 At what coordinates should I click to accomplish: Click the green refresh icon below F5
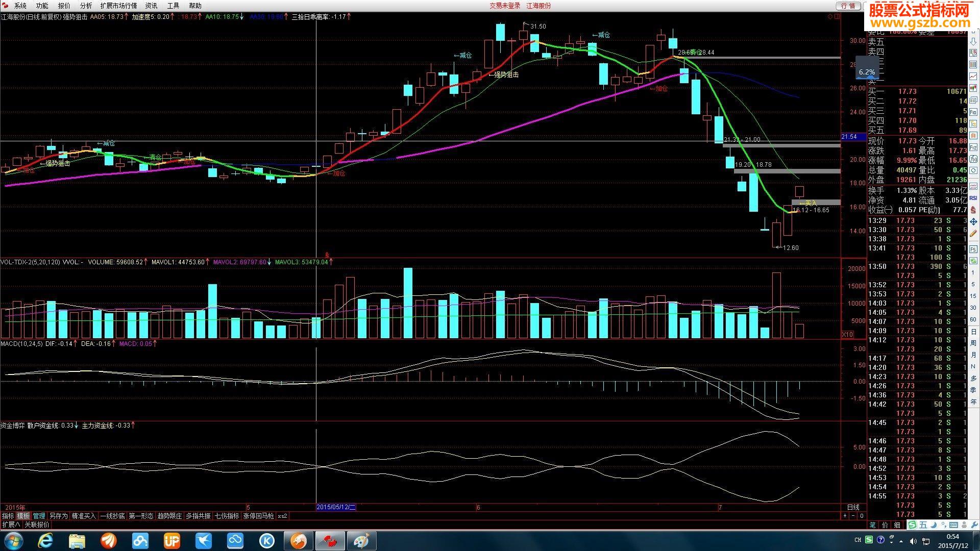pyautogui.click(x=973, y=260)
